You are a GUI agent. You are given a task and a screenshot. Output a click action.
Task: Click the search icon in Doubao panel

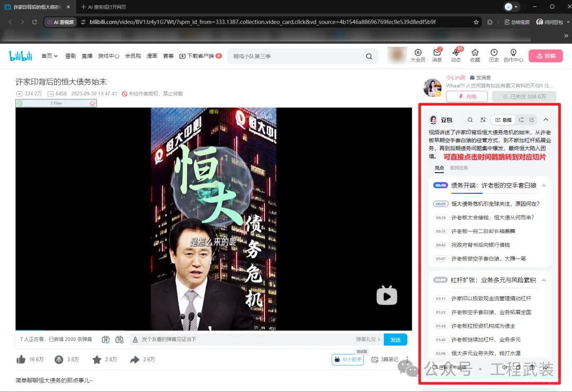(470, 120)
